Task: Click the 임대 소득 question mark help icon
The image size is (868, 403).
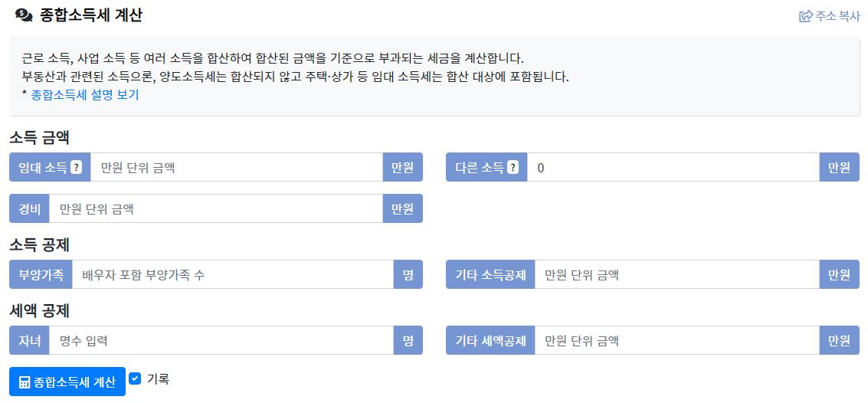Action: [x=77, y=167]
